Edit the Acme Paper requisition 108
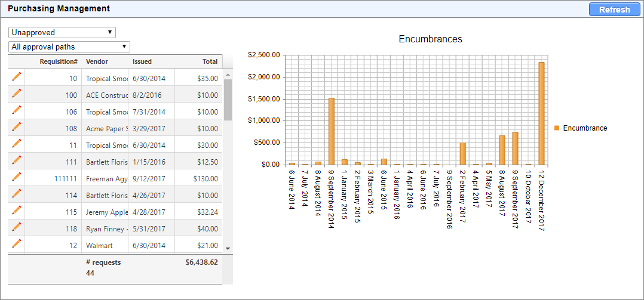 (17, 127)
